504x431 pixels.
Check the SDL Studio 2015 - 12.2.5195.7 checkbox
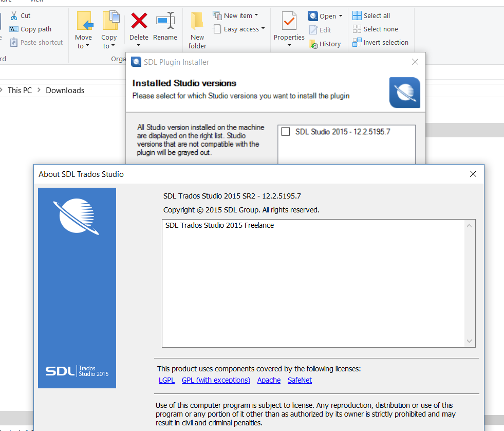point(286,131)
